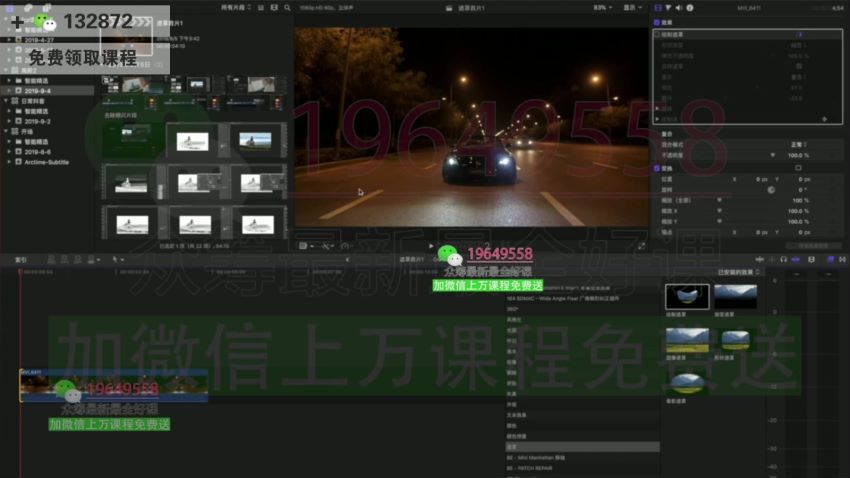Open the enhancements wand icon below viewer
The width and height of the screenshot is (850, 478).
point(326,246)
